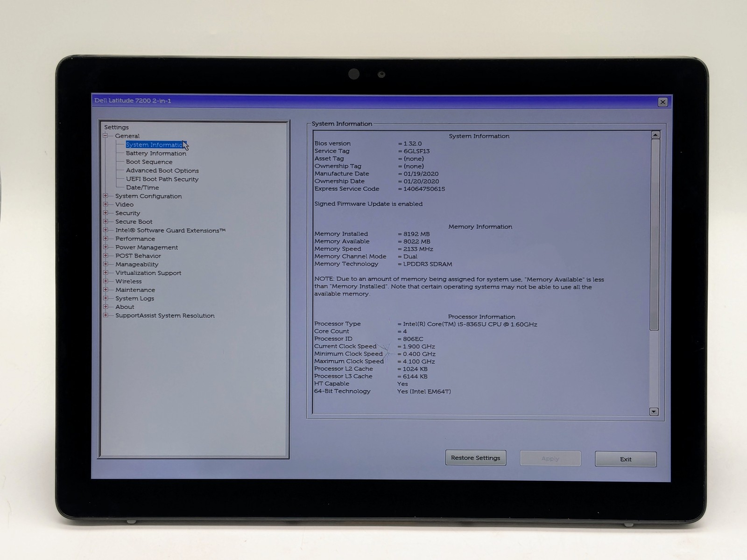747x560 pixels.
Task: Select the Performance category label
Action: (135, 238)
